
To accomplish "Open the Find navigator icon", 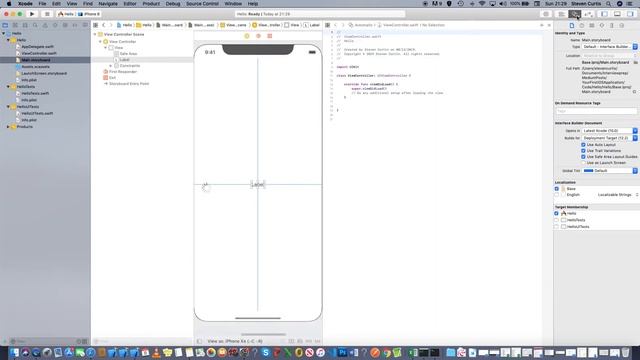I will click(x=35, y=25).
